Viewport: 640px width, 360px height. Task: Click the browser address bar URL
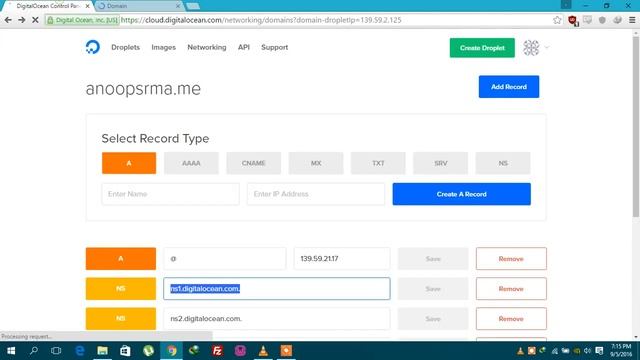tap(261, 20)
